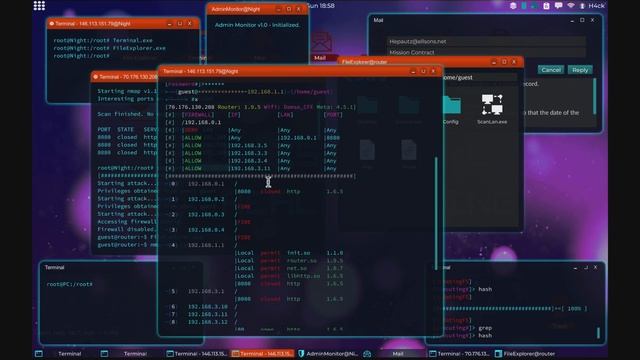Click 'root@Night:/root# Terminal.exe' line
Image resolution: width=640 pixels, height=360 pixels.
pyautogui.click(x=103, y=40)
